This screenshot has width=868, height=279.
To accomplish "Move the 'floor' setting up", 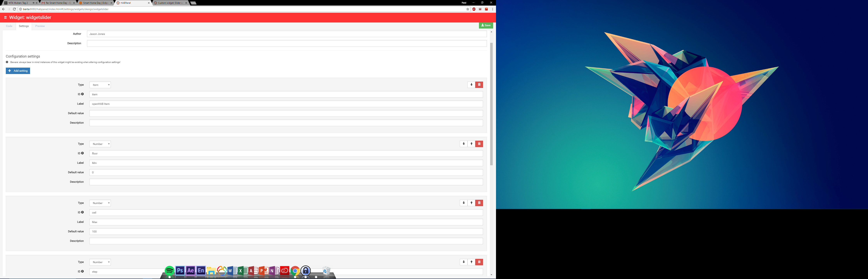I will (x=471, y=144).
